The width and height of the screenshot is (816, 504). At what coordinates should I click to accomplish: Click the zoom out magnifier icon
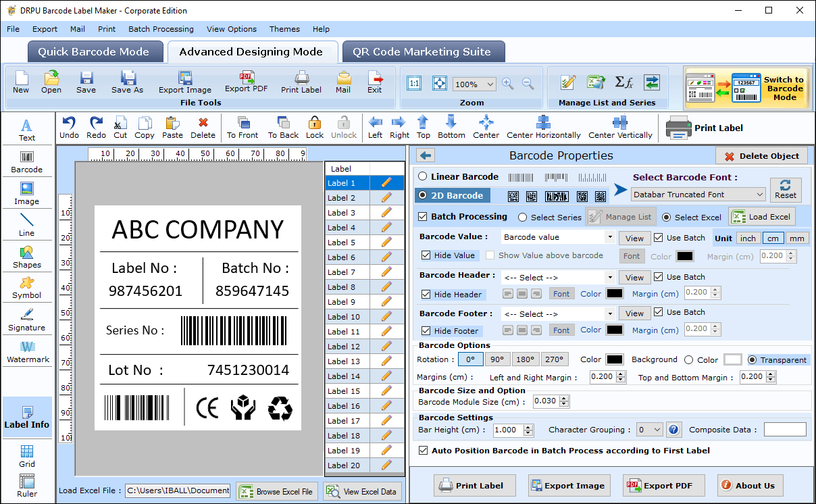tap(528, 84)
